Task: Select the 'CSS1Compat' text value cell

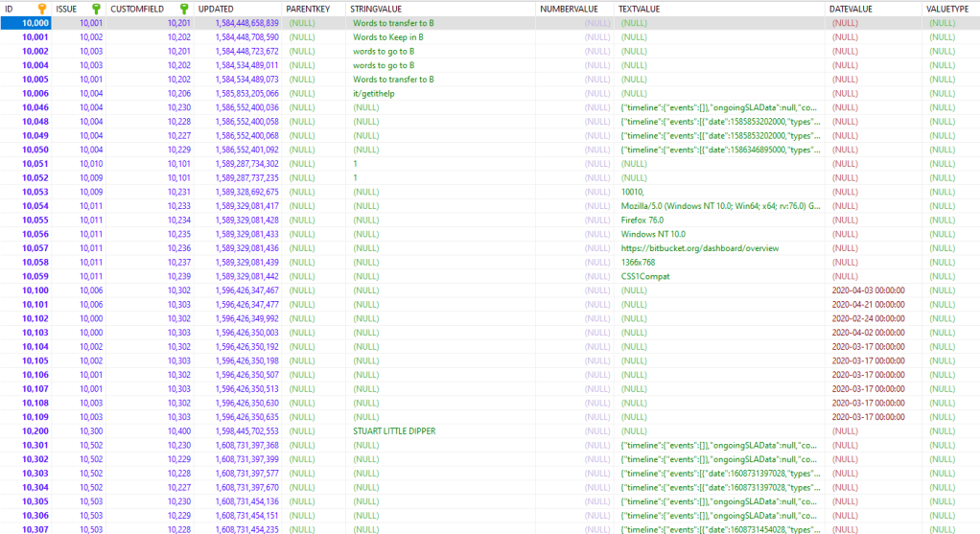Action: coord(644,276)
